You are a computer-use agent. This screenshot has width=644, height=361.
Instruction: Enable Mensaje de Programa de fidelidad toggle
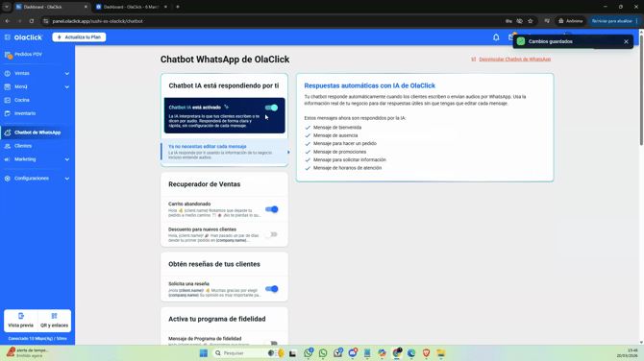[x=271, y=343]
